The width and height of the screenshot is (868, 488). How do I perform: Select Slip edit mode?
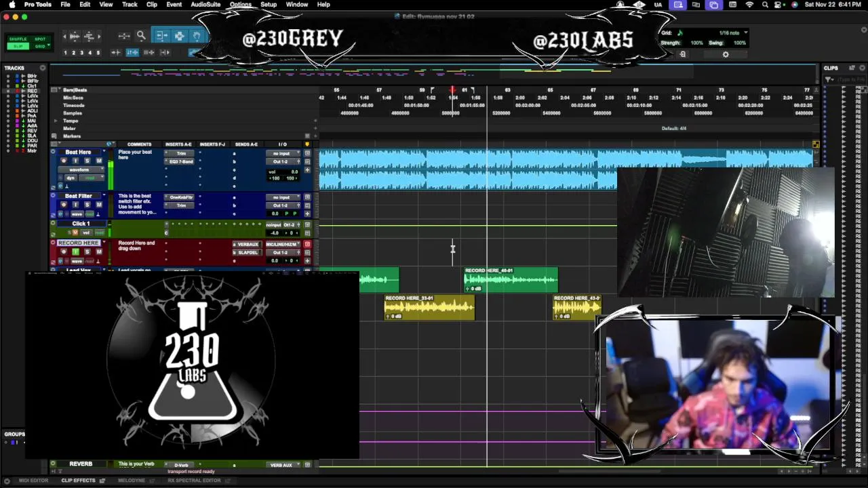18,46
